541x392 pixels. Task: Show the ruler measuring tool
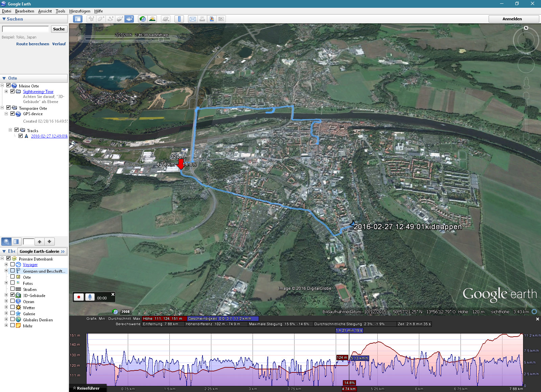(x=179, y=19)
